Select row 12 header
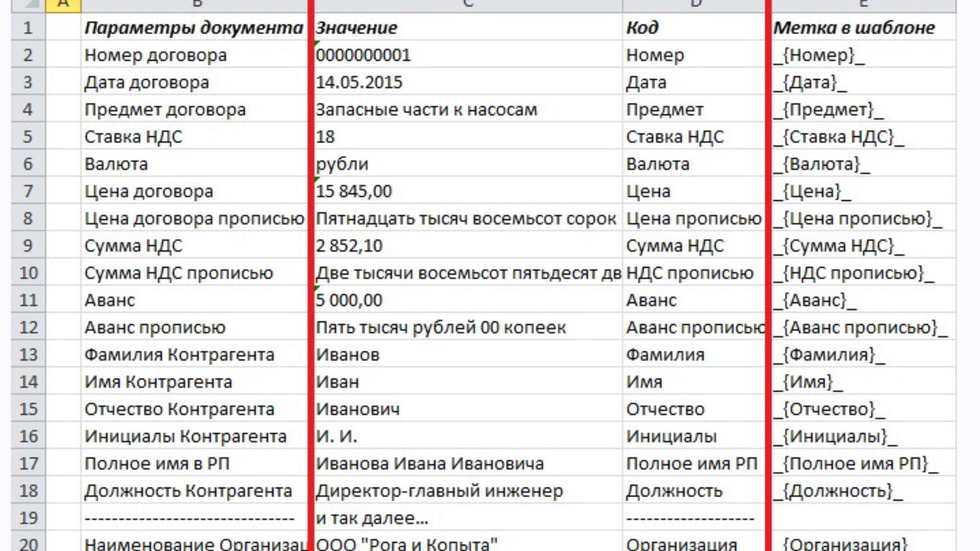Screen dimensions: 980x551 tap(27, 327)
